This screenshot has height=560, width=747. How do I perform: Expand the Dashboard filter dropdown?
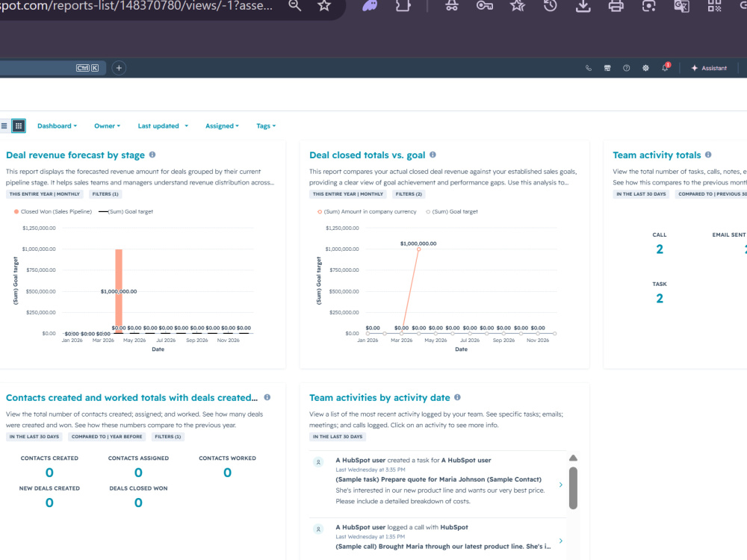[58, 125]
